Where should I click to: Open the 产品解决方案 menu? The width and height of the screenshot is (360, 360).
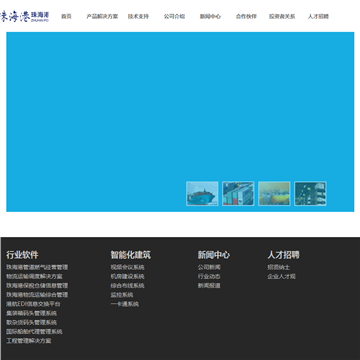(102, 16)
